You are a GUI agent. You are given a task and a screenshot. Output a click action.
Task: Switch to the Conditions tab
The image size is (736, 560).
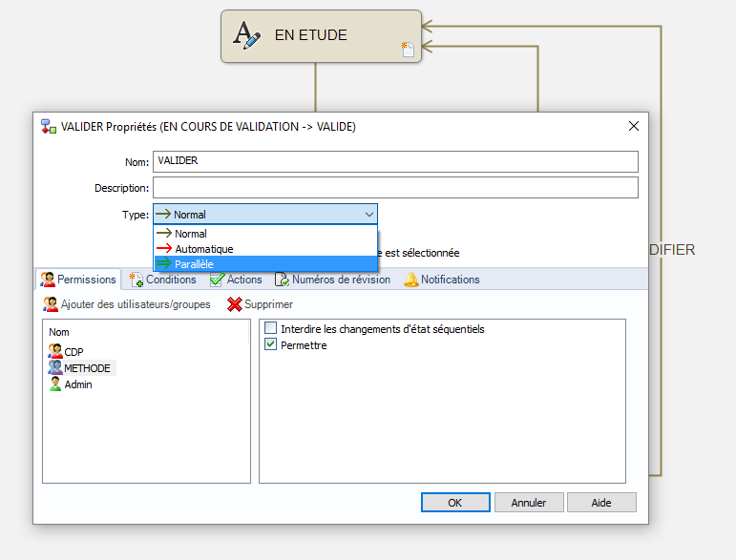[163, 280]
